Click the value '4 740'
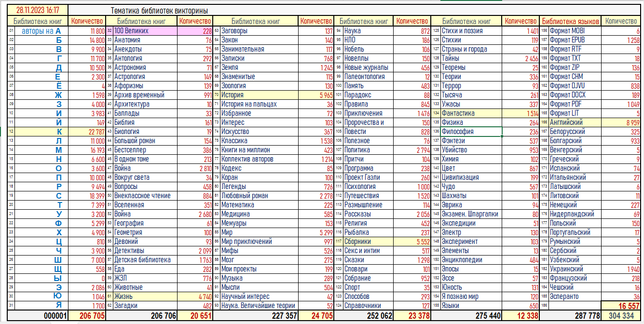 [x=195, y=297]
